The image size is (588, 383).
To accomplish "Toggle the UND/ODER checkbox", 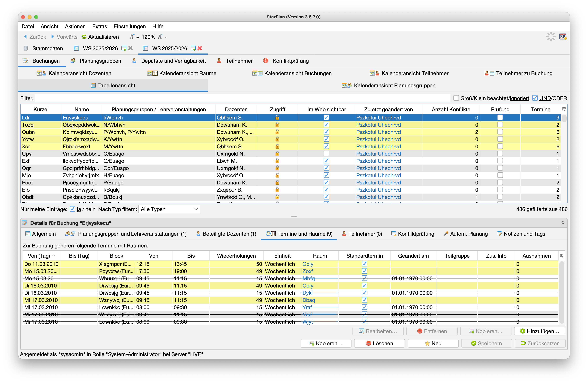I will [535, 98].
